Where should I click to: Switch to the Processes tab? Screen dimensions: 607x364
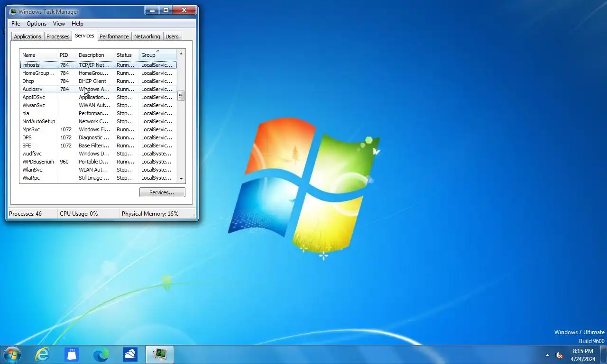(58, 36)
